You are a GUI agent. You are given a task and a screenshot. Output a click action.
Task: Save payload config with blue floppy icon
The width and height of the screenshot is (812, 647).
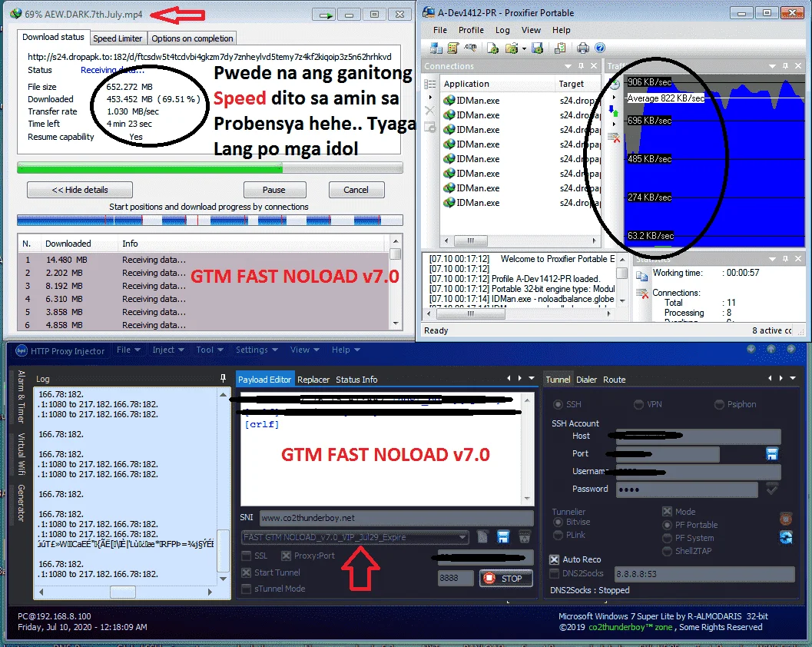tap(503, 537)
